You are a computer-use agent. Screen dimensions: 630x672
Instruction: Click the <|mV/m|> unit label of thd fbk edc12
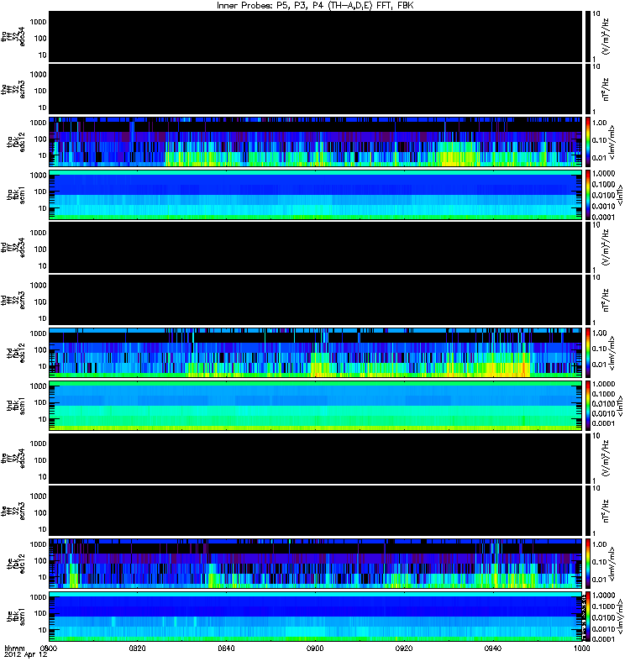pos(612,353)
